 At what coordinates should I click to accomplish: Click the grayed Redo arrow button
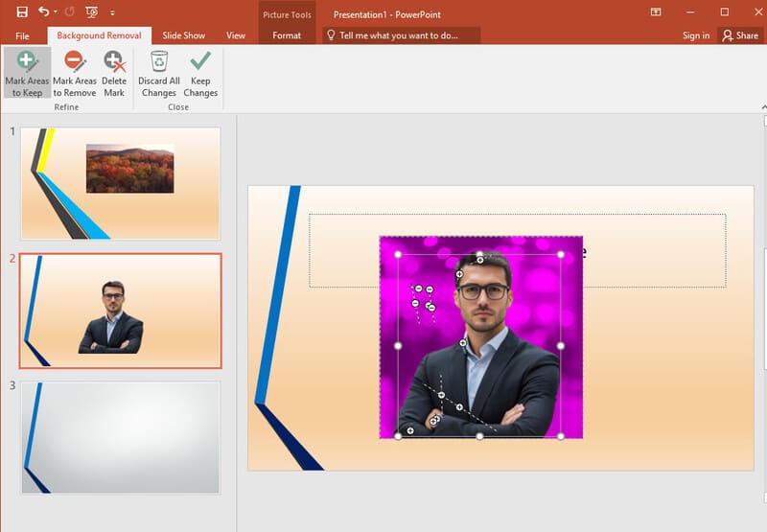[69, 12]
